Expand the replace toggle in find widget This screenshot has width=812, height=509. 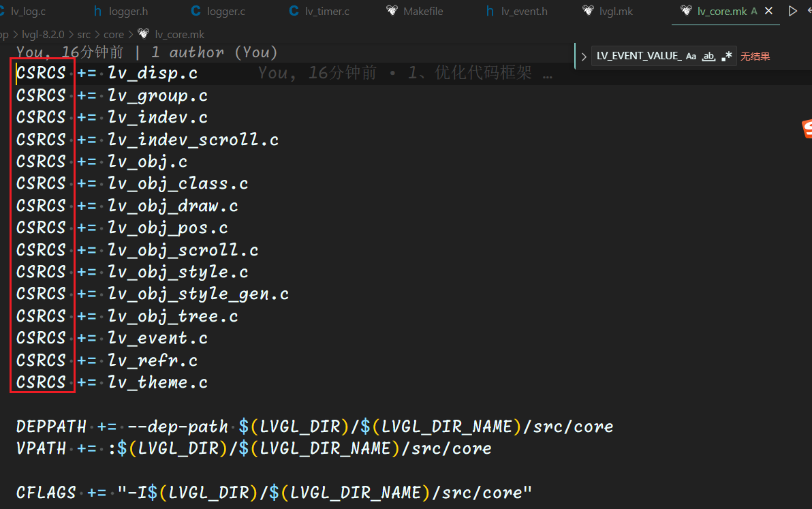(x=584, y=57)
